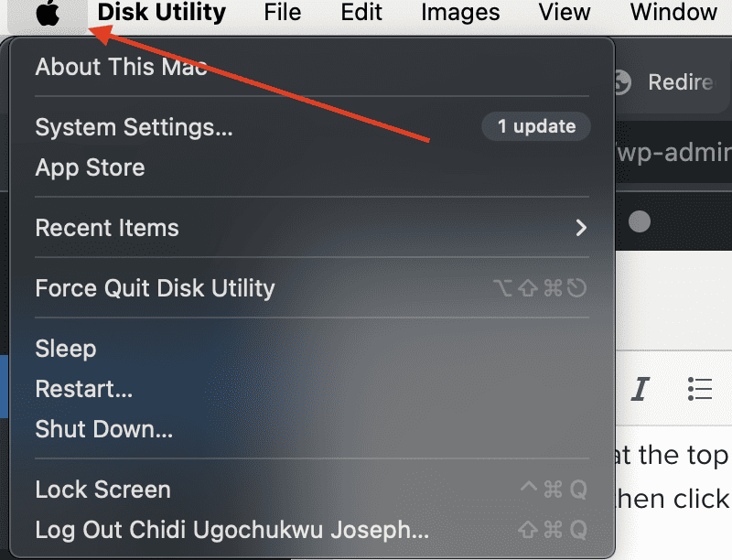Click the Redirect tab favicon

pos(622,82)
